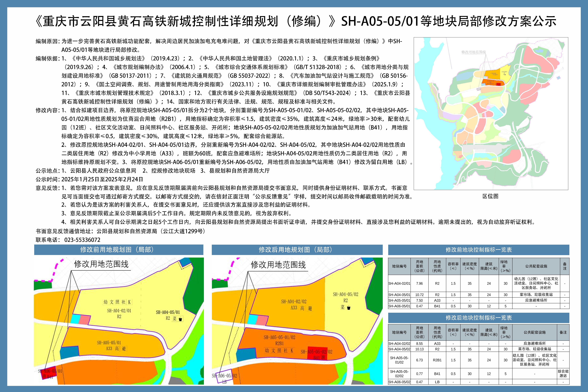Select the 修改内容 label
This screenshot has height=392, width=588.
pyautogui.click(x=47, y=110)
